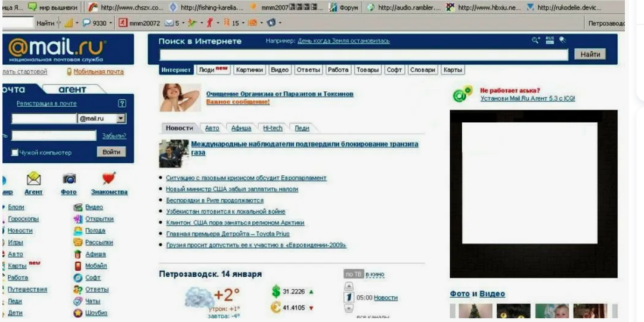This screenshot has width=644, height=322.
Task: Click the advanced search magnifier icon
Action: coord(536,41)
